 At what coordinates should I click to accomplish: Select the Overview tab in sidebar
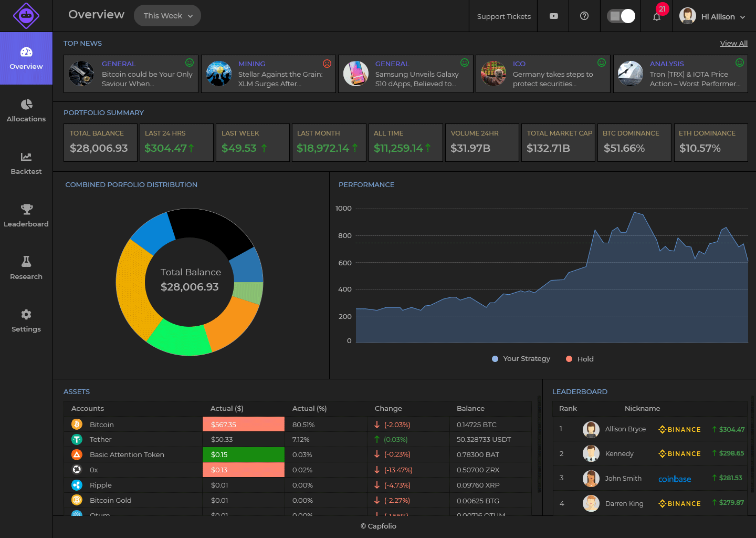click(26, 58)
